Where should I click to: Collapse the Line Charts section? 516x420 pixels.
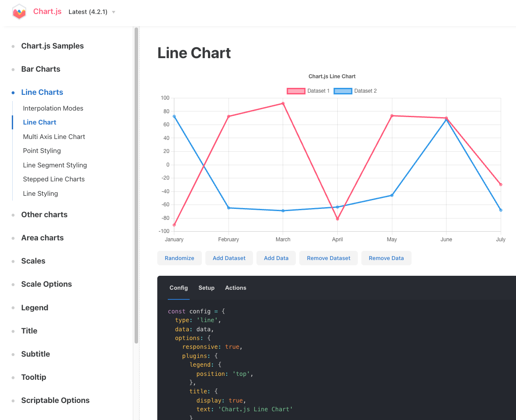coord(42,92)
